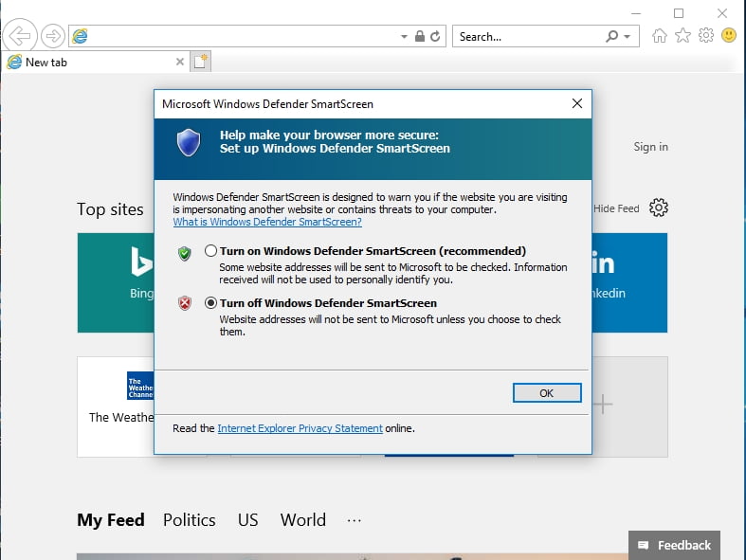Add a top site with the plus tile
The image size is (746, 560).
[x=629, y=406]
